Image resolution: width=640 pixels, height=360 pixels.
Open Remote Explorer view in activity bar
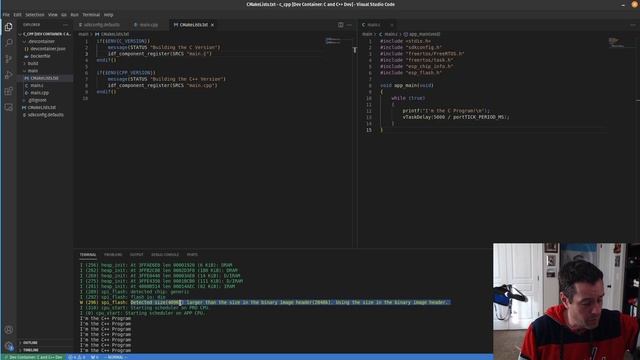point(9,107)
